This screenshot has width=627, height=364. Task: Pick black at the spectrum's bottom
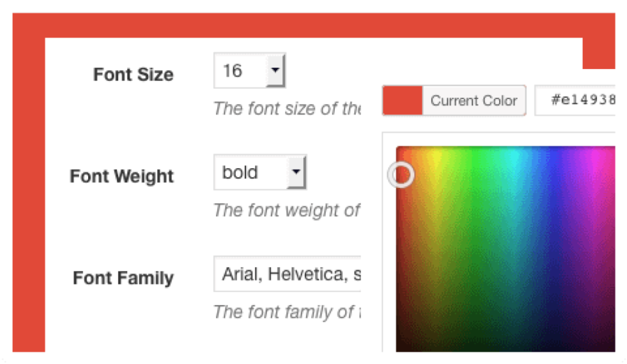pos(502,346)
